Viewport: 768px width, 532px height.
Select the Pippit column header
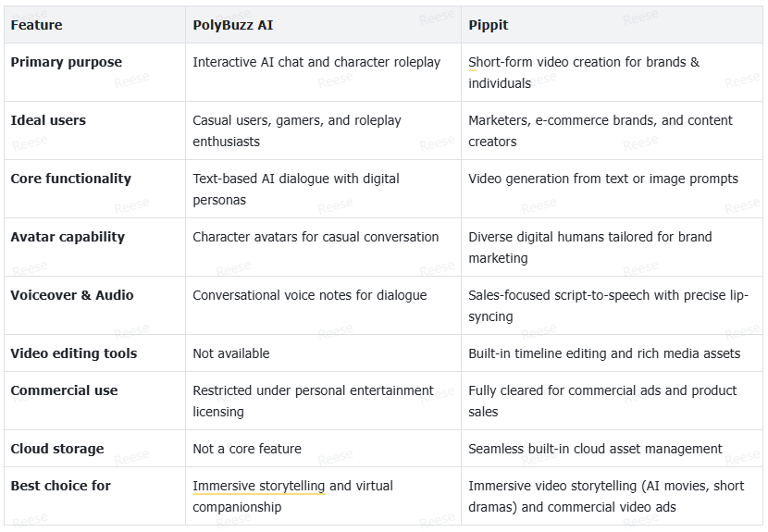[x=489, y=25]
